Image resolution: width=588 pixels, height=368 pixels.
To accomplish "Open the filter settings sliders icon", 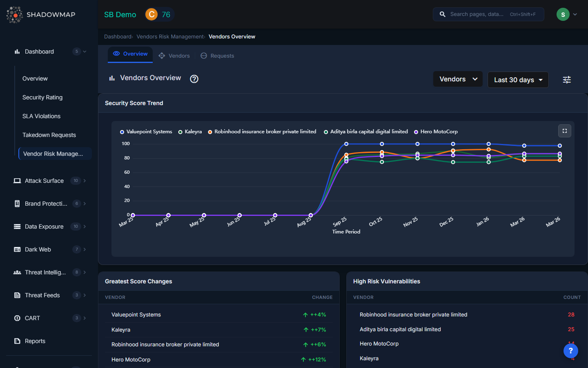I will (x=567, y=80).
